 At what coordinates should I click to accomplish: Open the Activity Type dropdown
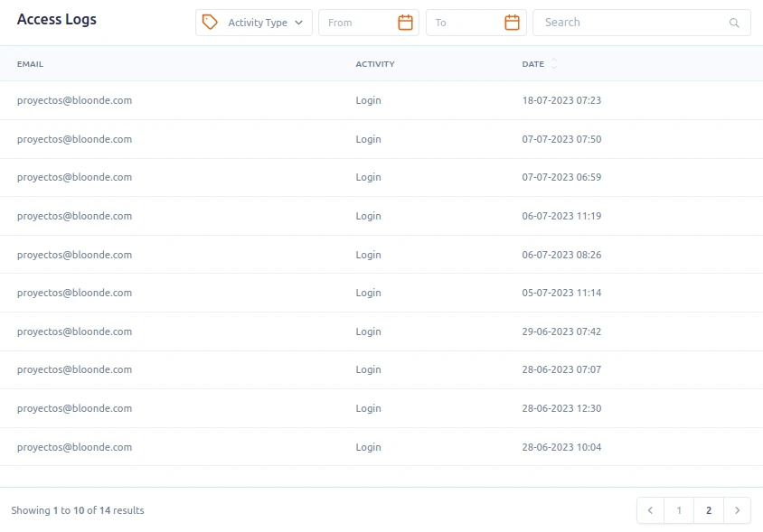(x=253, y=23)
